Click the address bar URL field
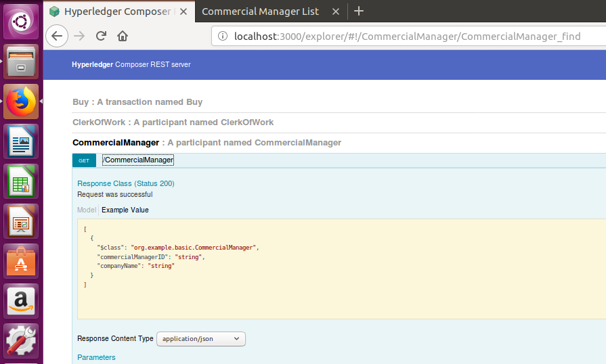Screen dimensions: 606x364 coord(408,37)
